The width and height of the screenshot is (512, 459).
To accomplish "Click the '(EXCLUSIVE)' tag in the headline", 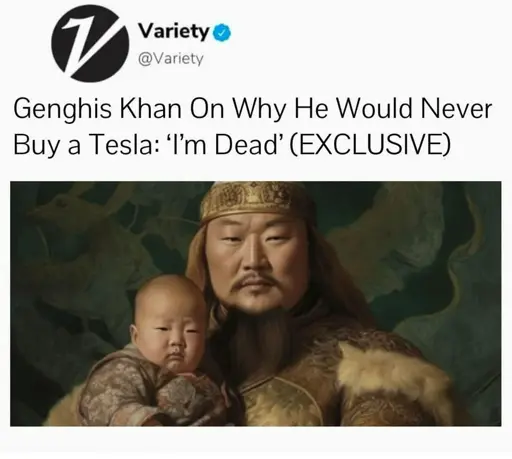I will (370, 145).
